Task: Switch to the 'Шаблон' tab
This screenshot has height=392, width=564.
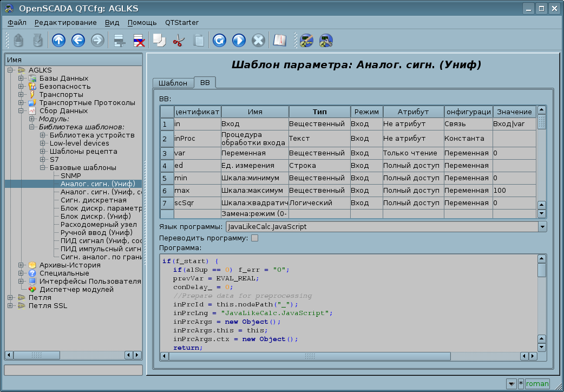Action: pyautogui.click(x=173, y=83)
